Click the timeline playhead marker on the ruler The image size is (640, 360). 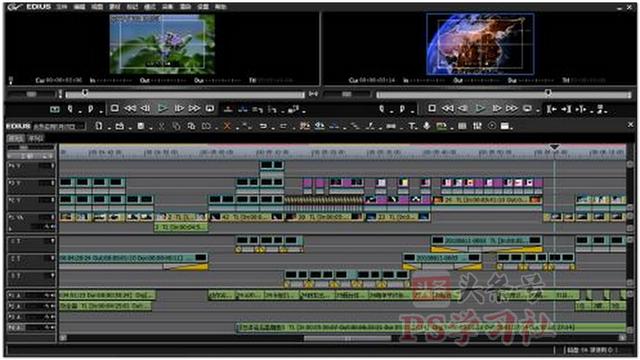coord(554,147)
